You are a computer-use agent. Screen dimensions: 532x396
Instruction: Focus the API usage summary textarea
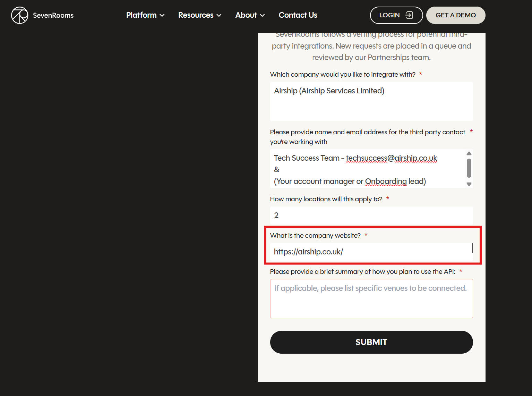point(371,298)
